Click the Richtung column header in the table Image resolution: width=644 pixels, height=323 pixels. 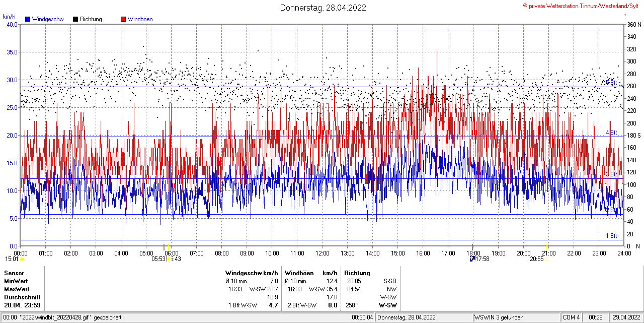(x=357, y=273)
